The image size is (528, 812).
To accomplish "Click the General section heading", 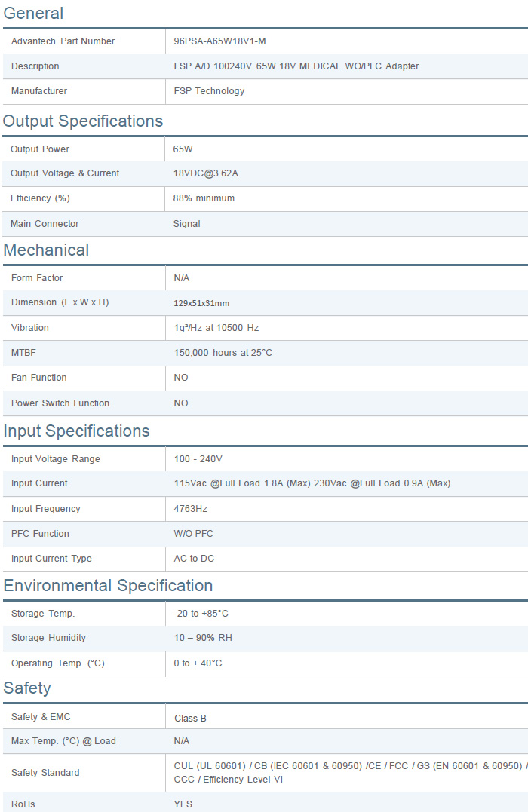I will tap(33, 13).
